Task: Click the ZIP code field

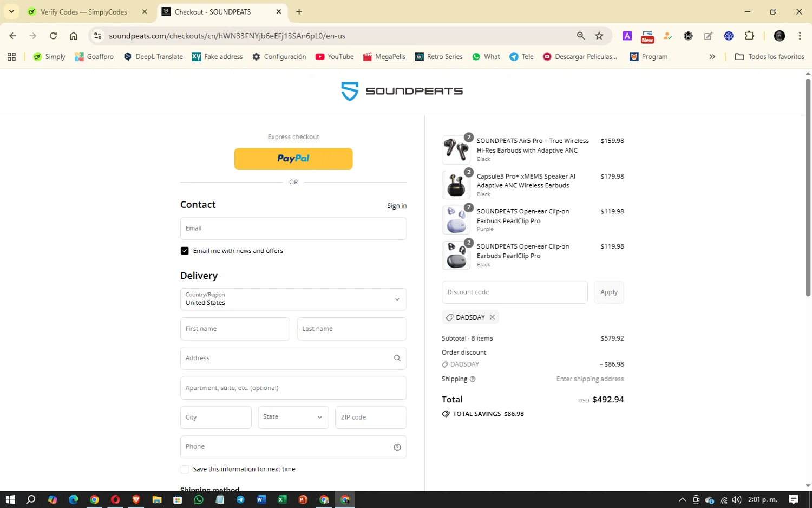Action: coord(371,417)
